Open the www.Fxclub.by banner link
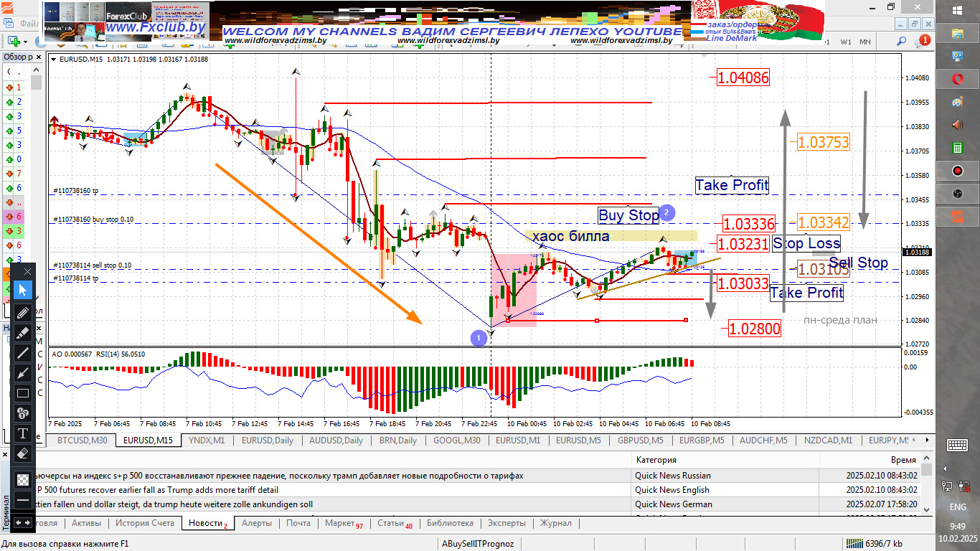The height and width of the screenshot is (551, 980). (156, 28)
